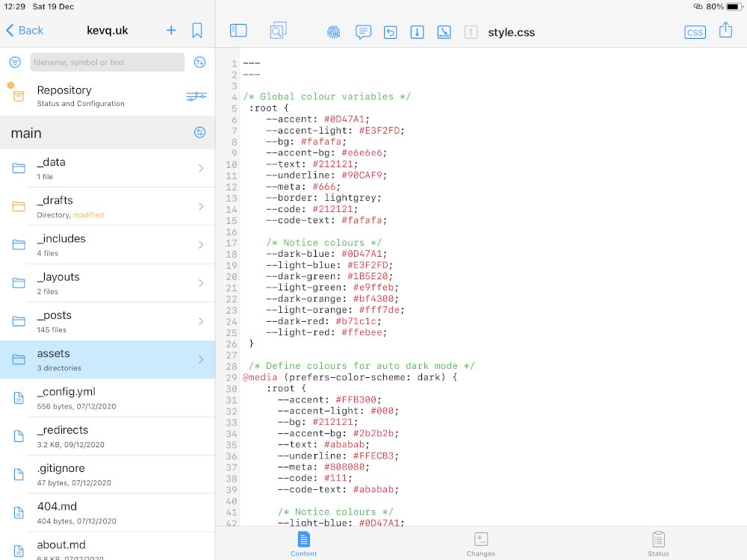Image resolution: width=747 pixels, height=560 pixels.
Task: Share style.css using the share icon
Action: (725, 32)
